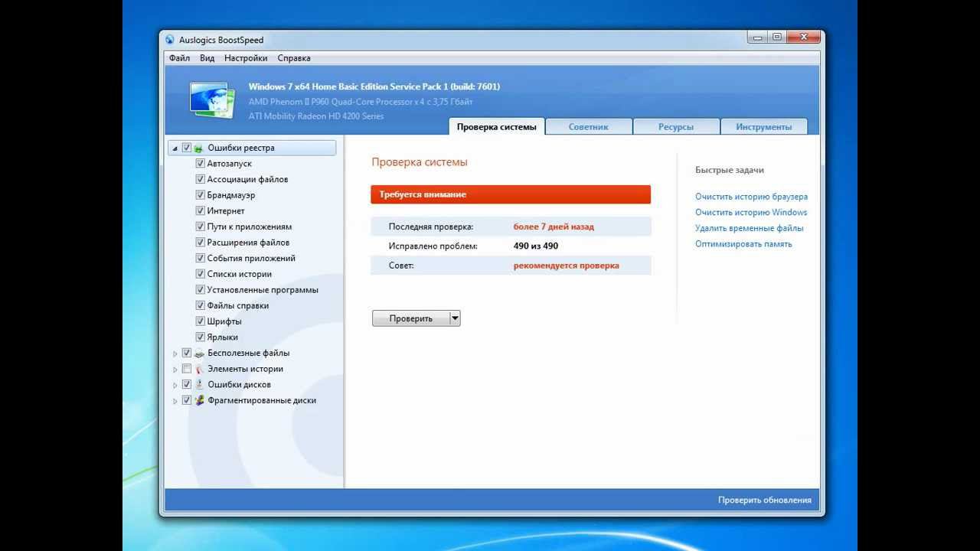Image resolution: width=980 pixels, height=551 pixels.
Task: Click the Бесполезные файлы disk icon
Action: (x=199, y=353)
